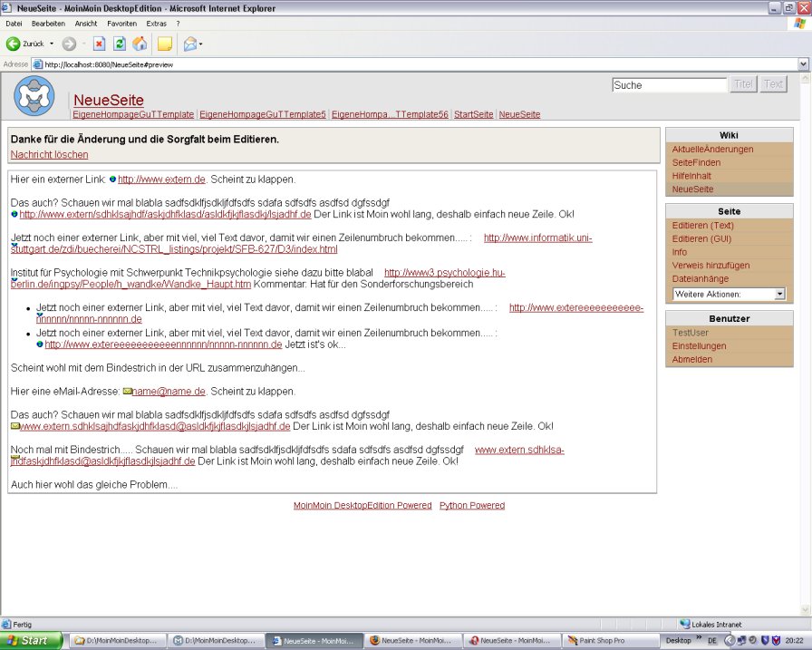The height and width of the screenshot is (650, 812).
Task: Open the Weitere Aktionen dropdown
Action: click(729, 294)
